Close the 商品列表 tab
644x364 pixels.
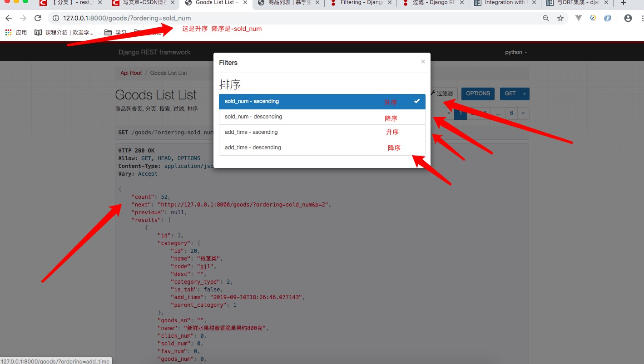317,3
